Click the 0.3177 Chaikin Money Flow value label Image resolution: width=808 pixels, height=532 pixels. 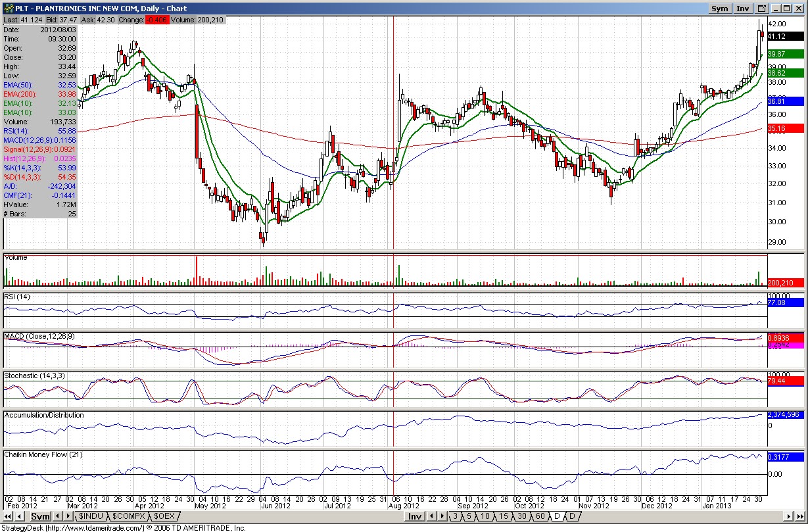coord(785,456)
